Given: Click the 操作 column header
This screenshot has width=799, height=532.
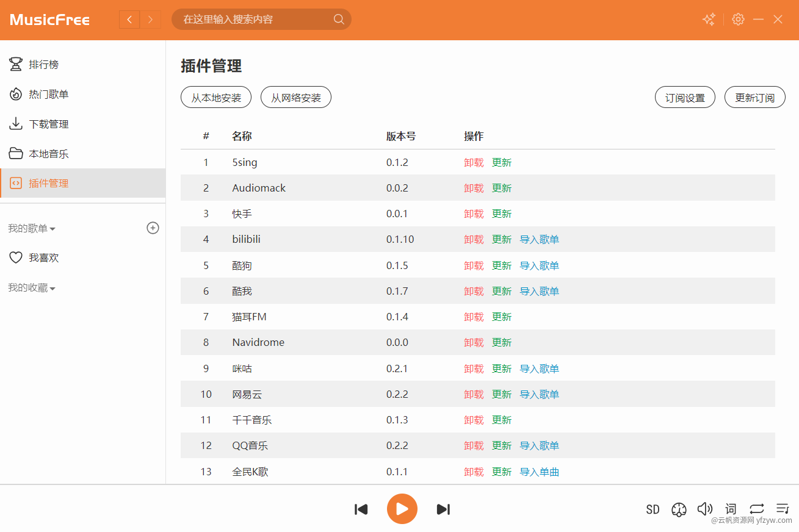Looking at the screenshot, I should [x=474, y=136].
